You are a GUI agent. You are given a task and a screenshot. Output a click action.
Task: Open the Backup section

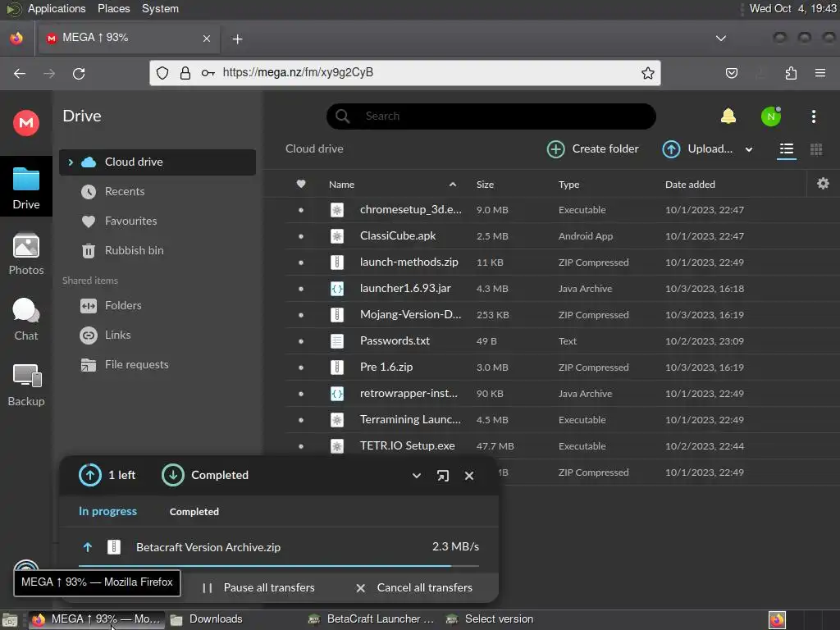coord(25,386)
